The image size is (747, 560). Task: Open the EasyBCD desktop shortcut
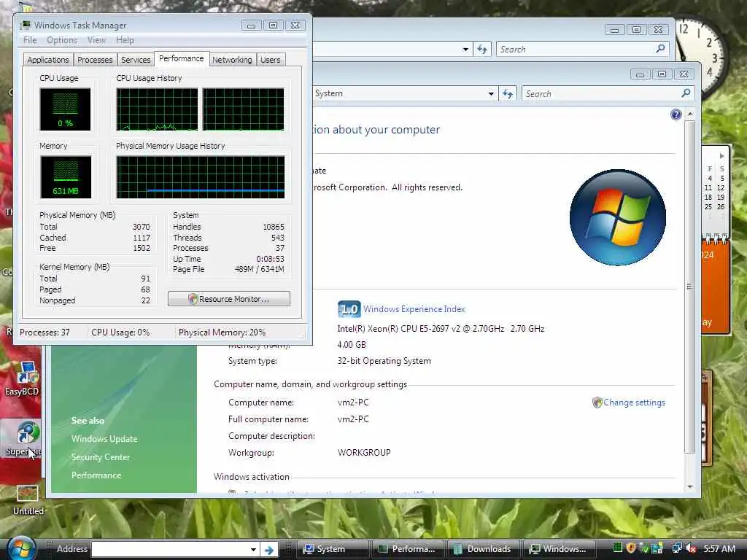pos(23,378)
